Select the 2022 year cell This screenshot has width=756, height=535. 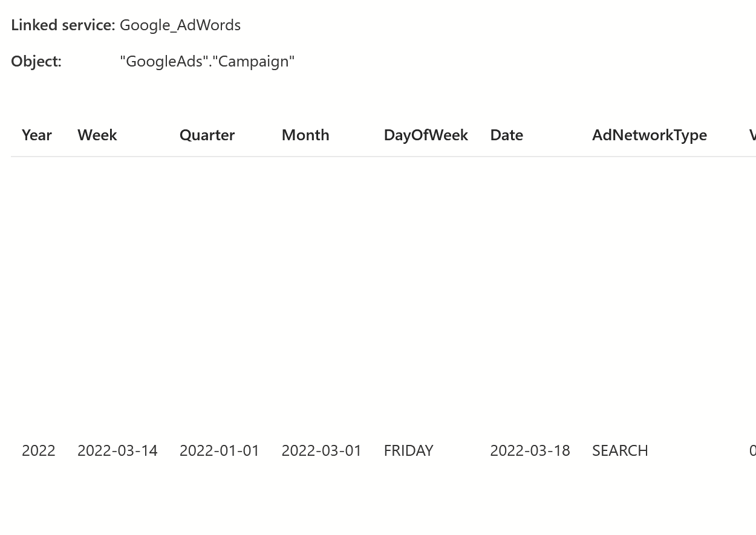[x=39, y=450]
